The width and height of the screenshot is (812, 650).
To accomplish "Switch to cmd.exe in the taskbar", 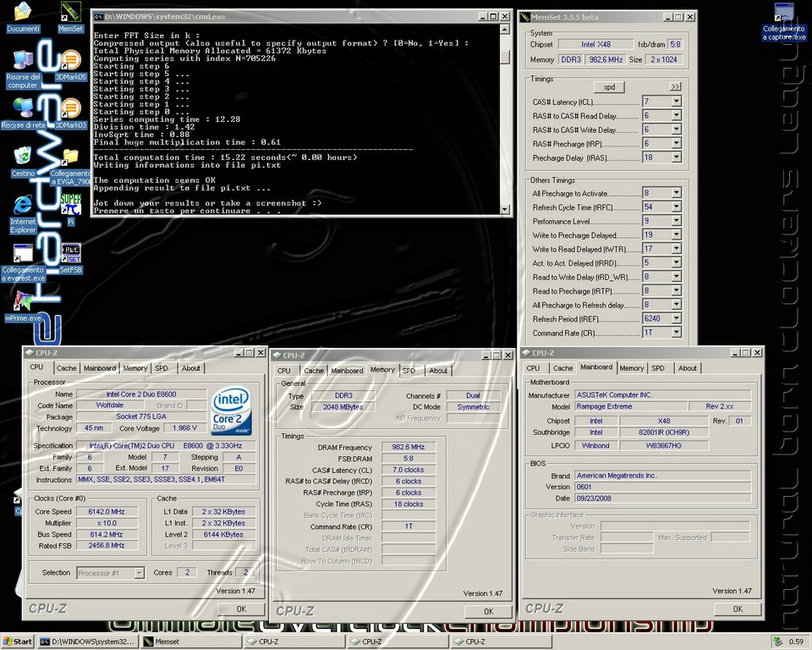I will [x=88, y=642].
